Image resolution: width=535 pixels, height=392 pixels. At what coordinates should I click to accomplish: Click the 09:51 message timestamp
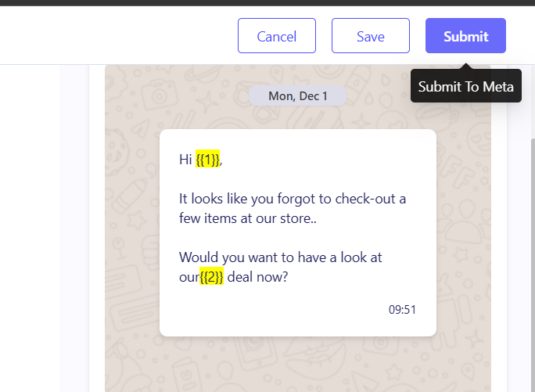(402, 310)
